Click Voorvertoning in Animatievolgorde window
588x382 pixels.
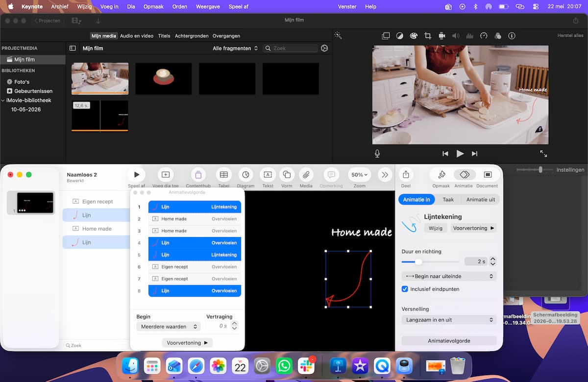coord(187,343)
